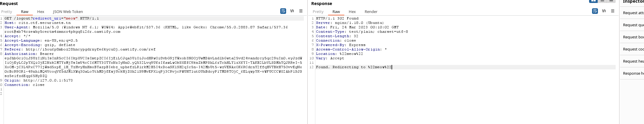Click the User-Agent Mozilla/5.0 header line

(x=146, y=27)
